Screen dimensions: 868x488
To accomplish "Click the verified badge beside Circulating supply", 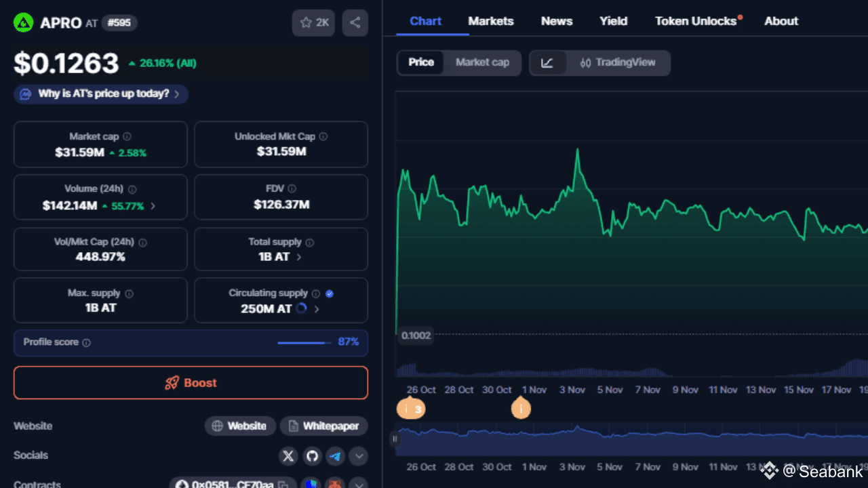I will click(x=330, y=294).
